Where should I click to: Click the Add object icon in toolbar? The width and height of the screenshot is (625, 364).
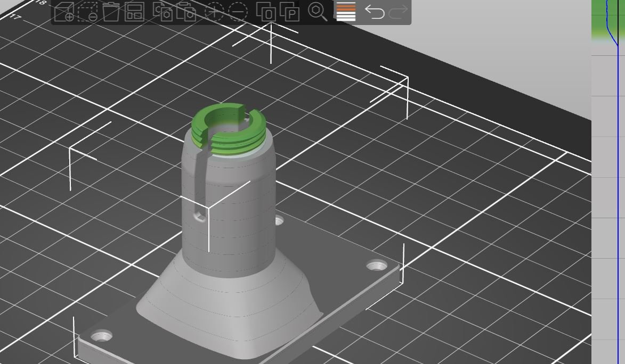pos(64,12)
